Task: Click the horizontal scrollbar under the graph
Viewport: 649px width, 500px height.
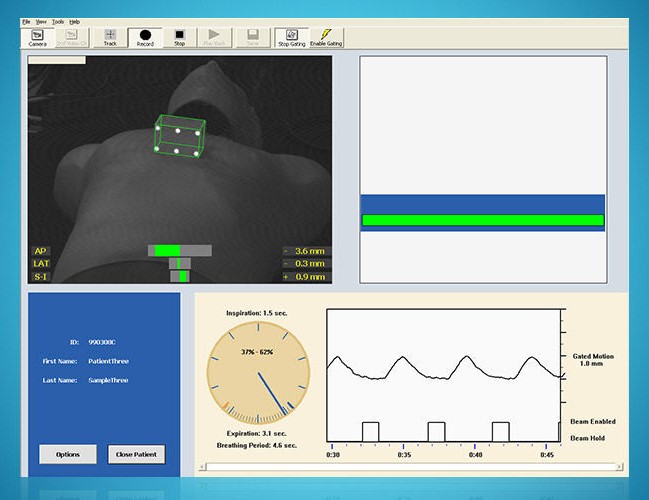Action: coord(410,467)
